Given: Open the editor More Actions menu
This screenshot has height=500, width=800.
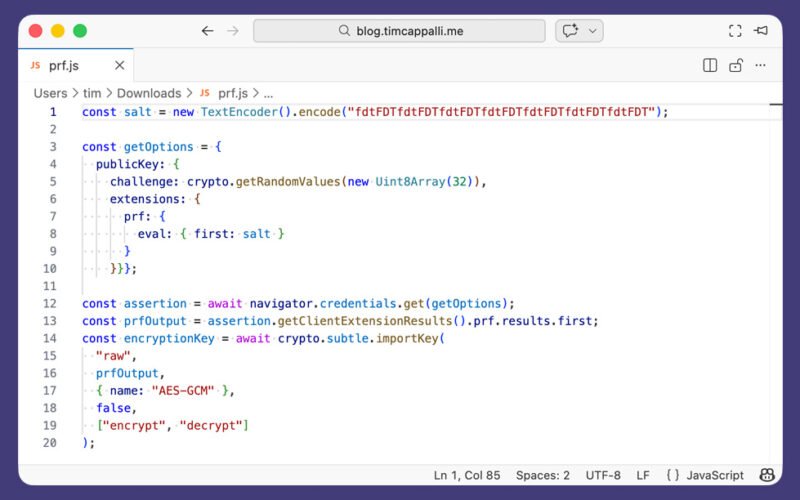Looking at the screenshot, I should click(x=762, y=66).
